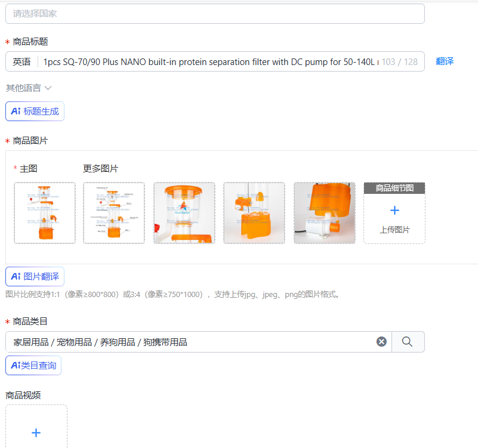The width and height of the screenshot is (478, 448).
Task: Click the 商品细节图 upload box label
Action: click(x=394, y=188)
